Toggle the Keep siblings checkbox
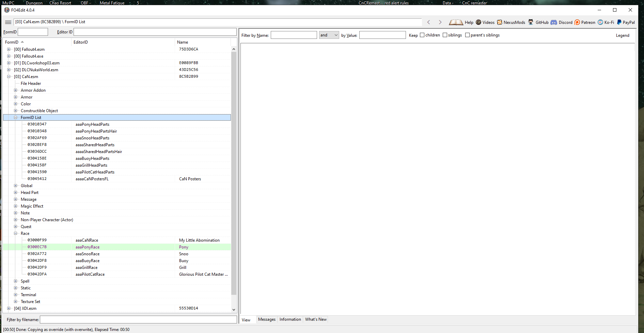644x333 pixels. [x=445, y=35]
